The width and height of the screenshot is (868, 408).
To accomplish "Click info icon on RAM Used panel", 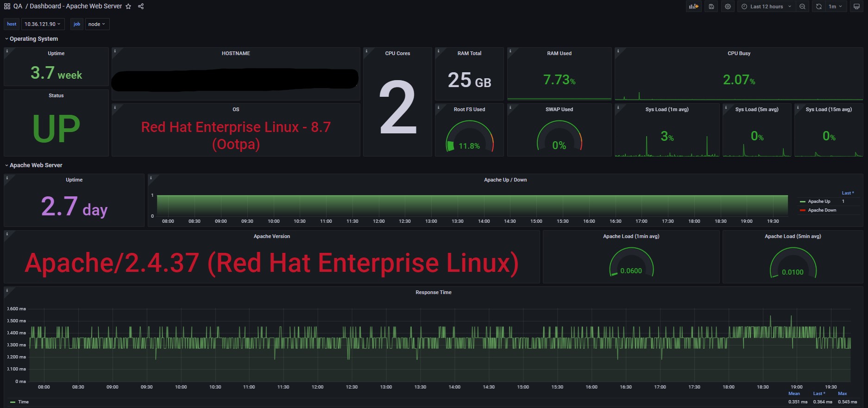I will click(x=510, y=51).
